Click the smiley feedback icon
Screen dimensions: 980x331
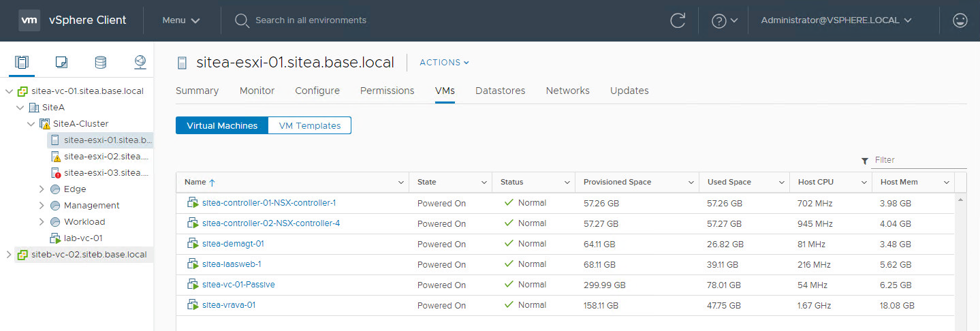point(960,20)
